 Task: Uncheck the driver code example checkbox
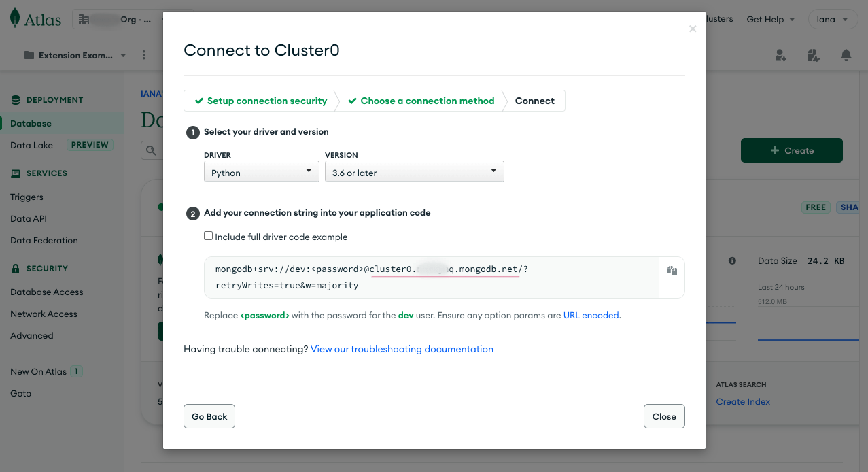click(x=208, y=236)
